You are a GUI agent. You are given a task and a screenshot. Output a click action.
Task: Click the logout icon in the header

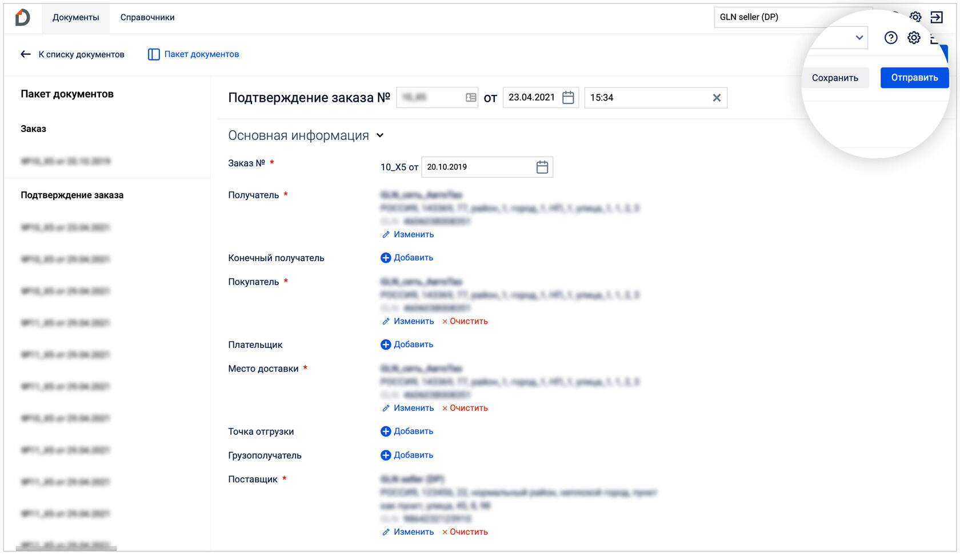tap(937, 17)
